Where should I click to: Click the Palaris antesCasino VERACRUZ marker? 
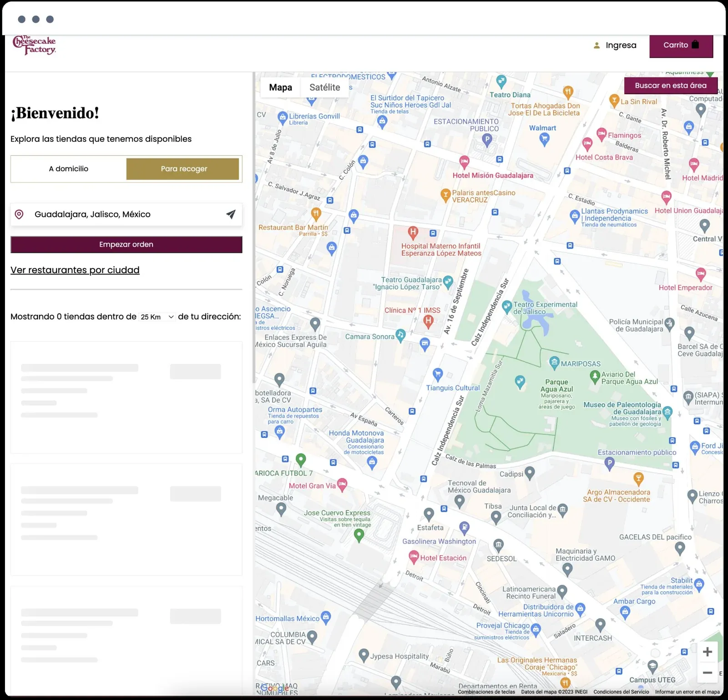(x=446, y=195)
